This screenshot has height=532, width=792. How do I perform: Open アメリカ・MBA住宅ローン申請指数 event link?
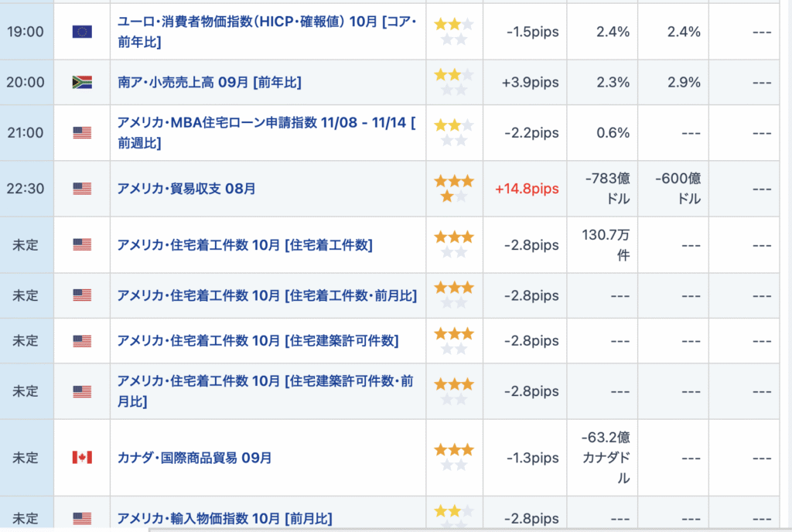266,132
